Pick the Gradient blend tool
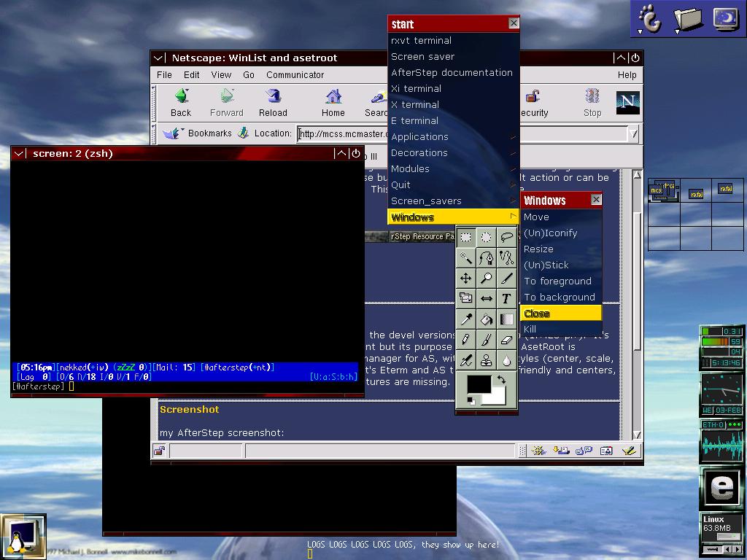747x560 pixels. (x=506, y=319)
